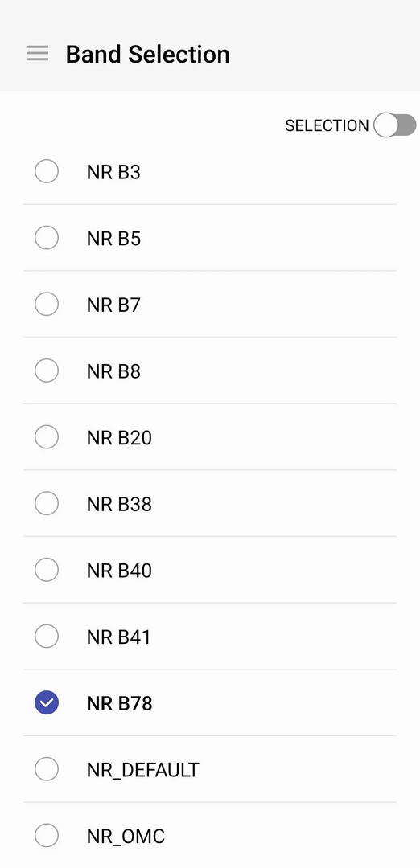Select the NR B40 radio button
The width and height of the screenshot is (420, 868).
click(47, 570)
